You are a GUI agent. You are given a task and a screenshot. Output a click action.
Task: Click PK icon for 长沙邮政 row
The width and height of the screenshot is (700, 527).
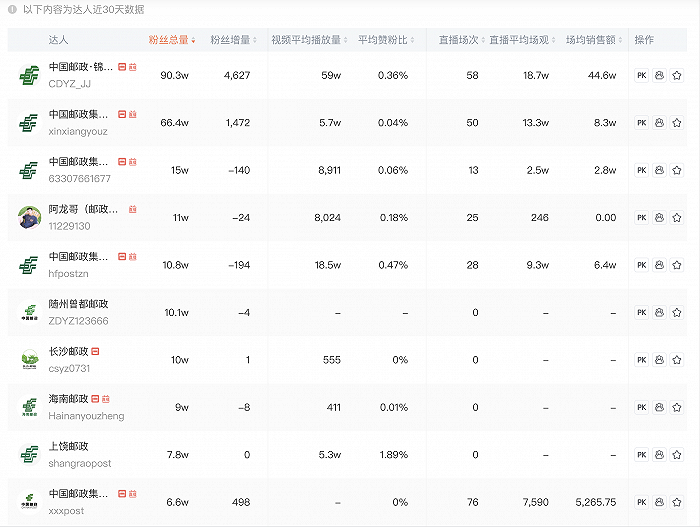(642, 360)
